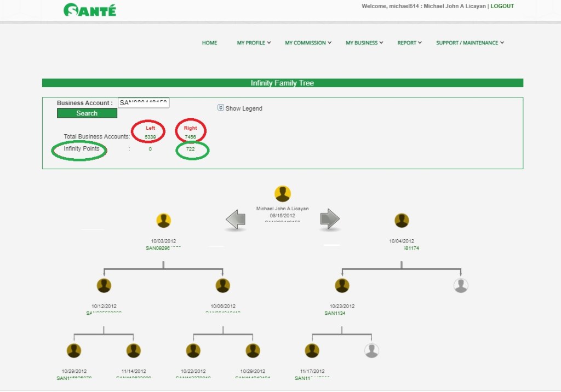The width and height of the screenshot is (561, 392).
Task: Click empty gray slot beside 11/17/2012 member
Action: pyautogui.click(x=371, y=350)
